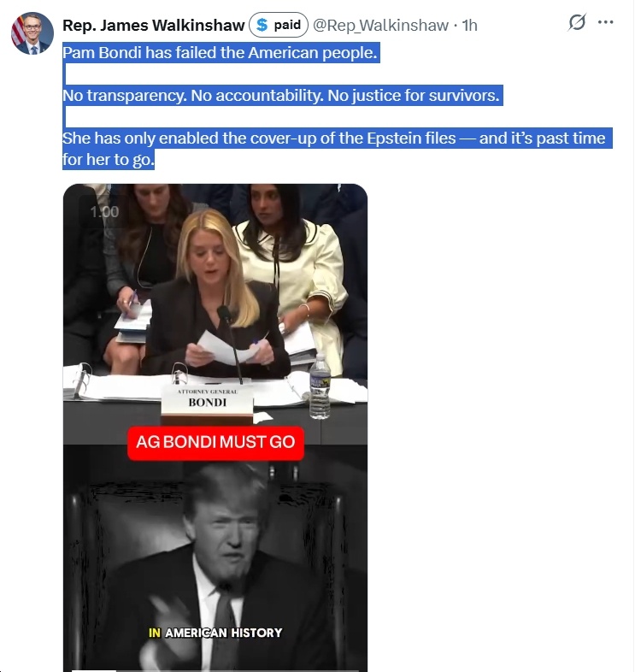Click the played portion of video progress
The height and width of the screenshot is (672, 641).
[93, 670]
